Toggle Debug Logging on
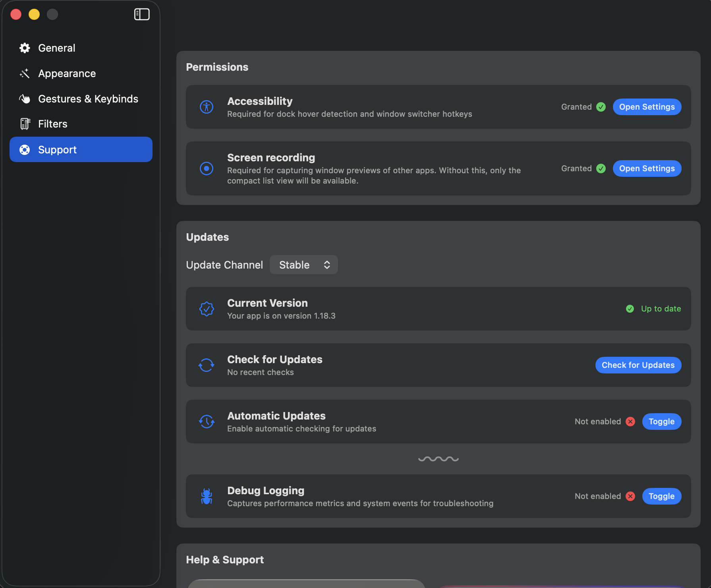 point(662,496)
